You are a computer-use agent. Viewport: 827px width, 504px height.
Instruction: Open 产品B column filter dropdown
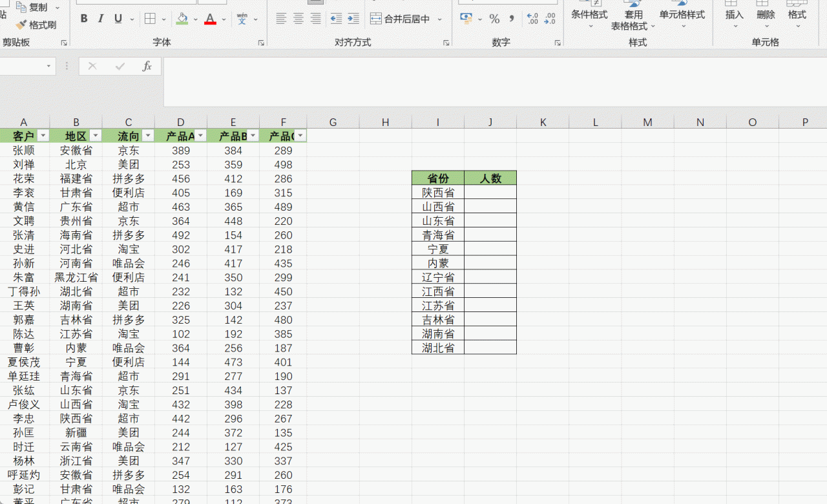[253, 136]
